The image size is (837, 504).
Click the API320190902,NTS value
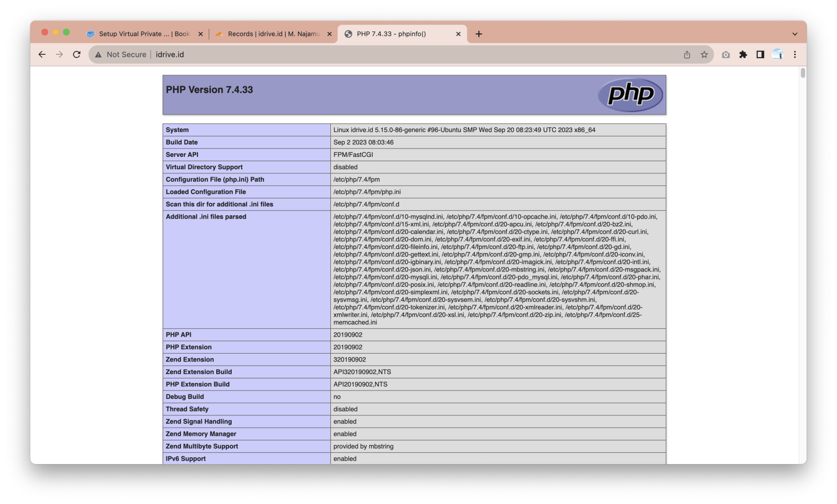tap(362, 373)
